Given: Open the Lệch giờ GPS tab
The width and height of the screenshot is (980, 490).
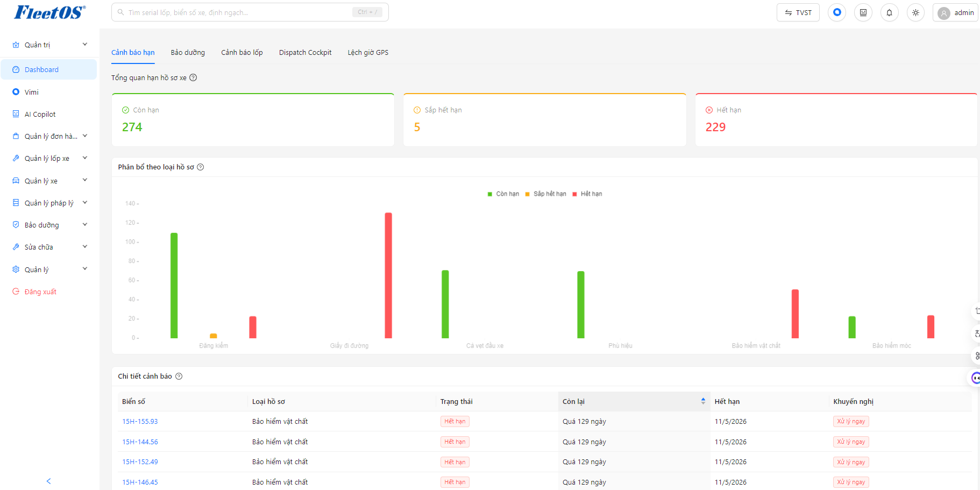Looking at the screenshot, I should point(368,53).
